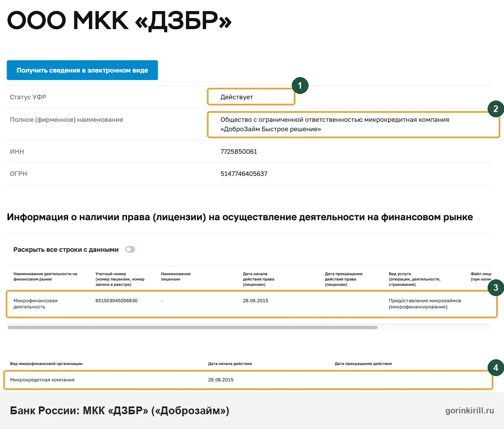Click 'Вид услуги' column header
The height and width of the screenshot is (429, 504).
point(415,279)
